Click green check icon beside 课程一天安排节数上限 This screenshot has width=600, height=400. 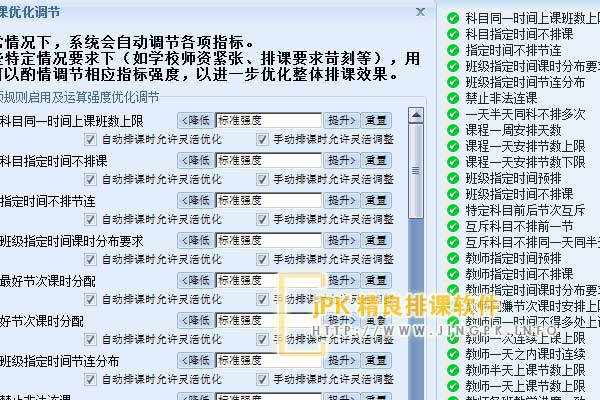453,146
